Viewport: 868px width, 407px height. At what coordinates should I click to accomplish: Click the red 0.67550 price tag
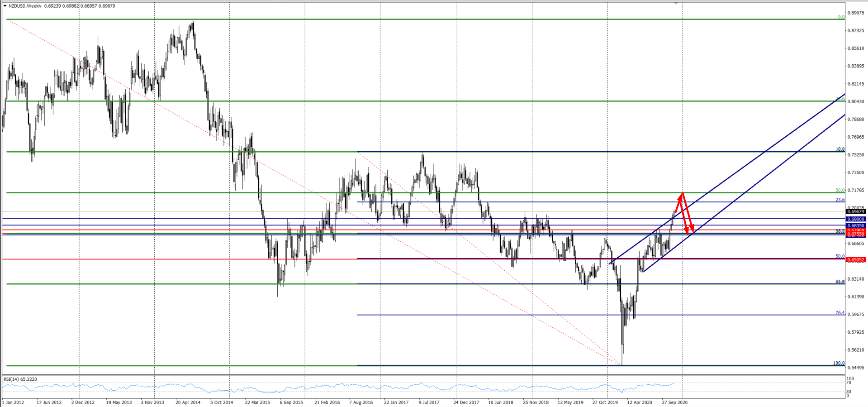856,235
